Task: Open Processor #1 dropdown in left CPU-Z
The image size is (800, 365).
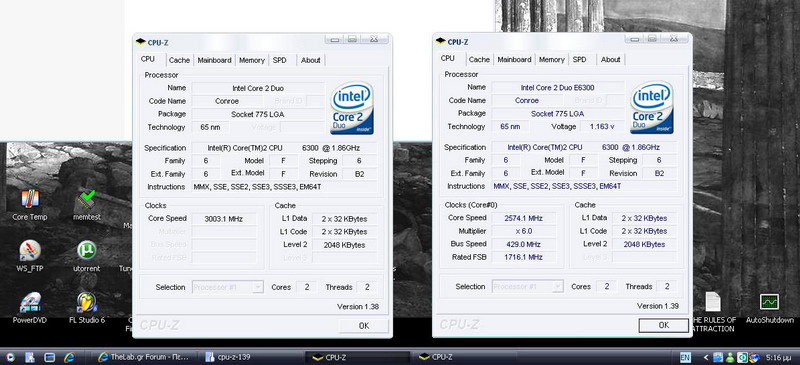Action: coord(228,287)
